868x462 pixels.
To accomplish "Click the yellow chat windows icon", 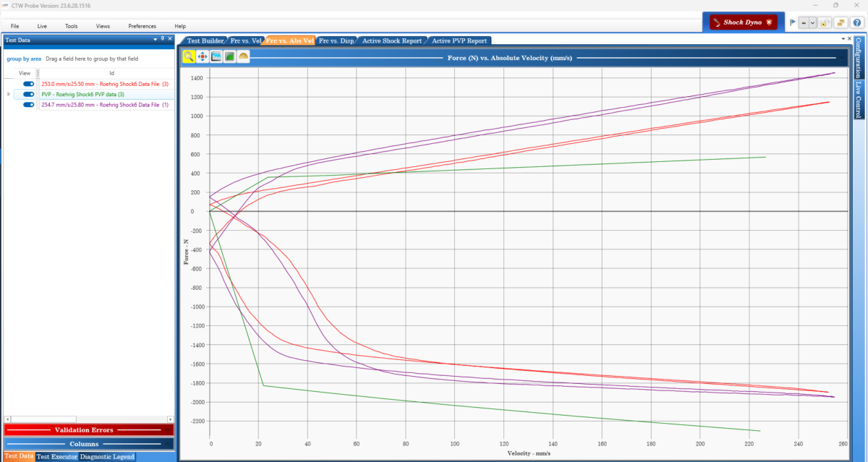I will click(x=840, y=23).
